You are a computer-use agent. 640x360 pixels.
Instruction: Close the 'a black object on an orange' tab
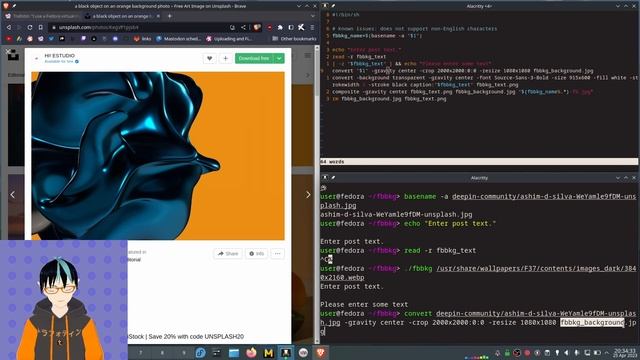click(158, 16)
